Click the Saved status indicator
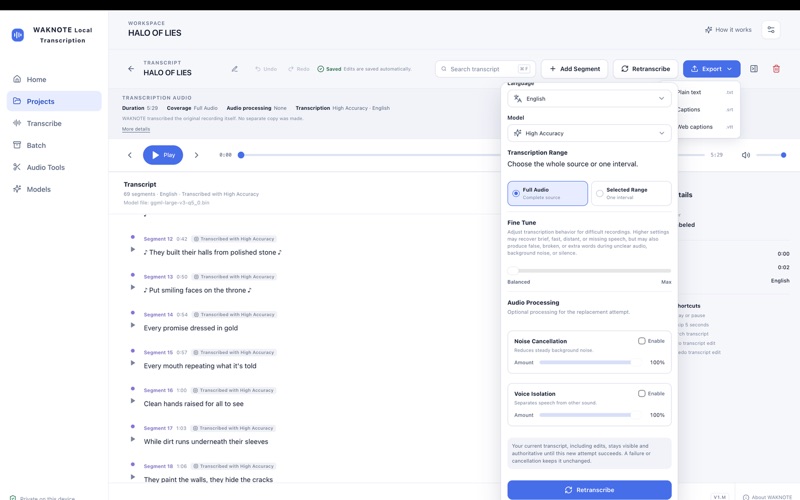800x500 pixels. pyautogui.click(x=329, y=69)
